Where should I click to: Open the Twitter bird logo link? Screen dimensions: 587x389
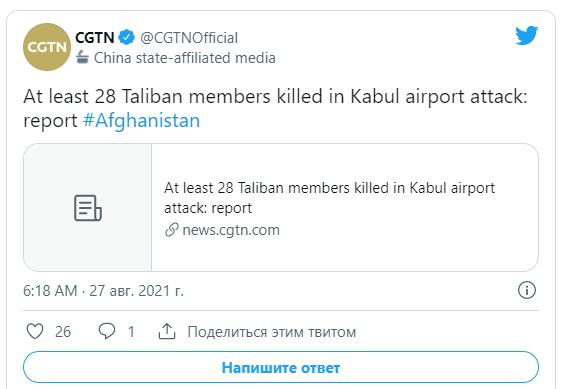[x=526, y=36]
